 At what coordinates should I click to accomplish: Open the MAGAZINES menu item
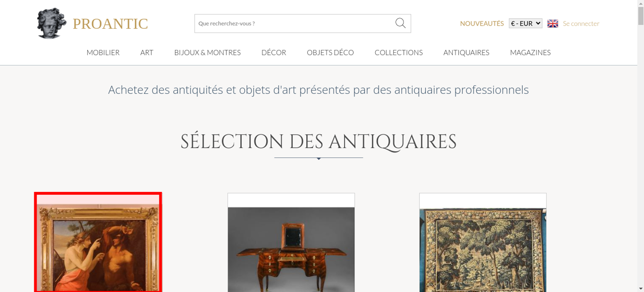point(530,52)
